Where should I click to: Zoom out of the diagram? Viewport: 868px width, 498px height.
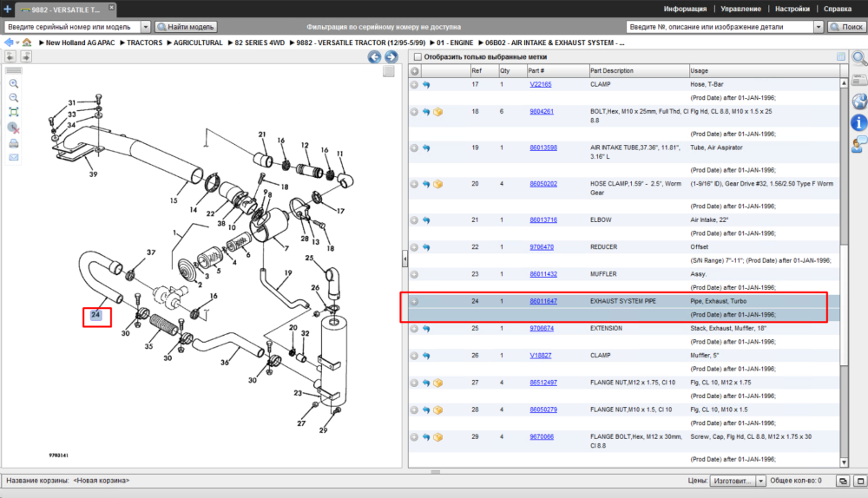(14, 97)
